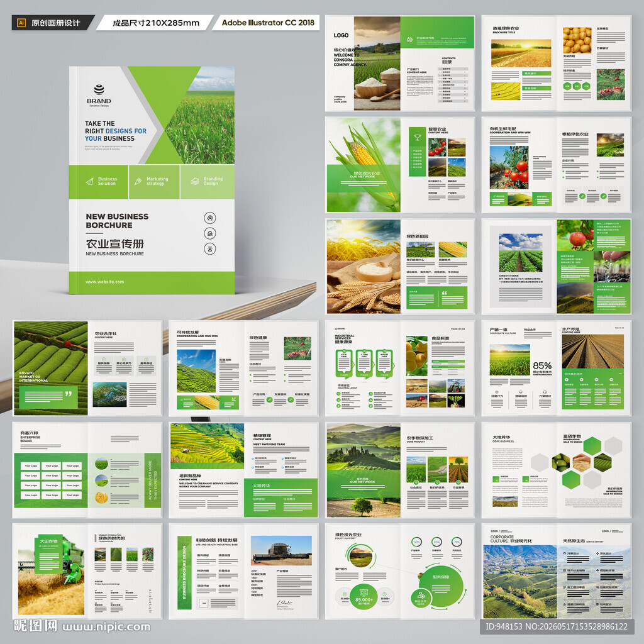Open the 产销一体 spread with 85%
The image size is (644, 644).
pos(556,368)
